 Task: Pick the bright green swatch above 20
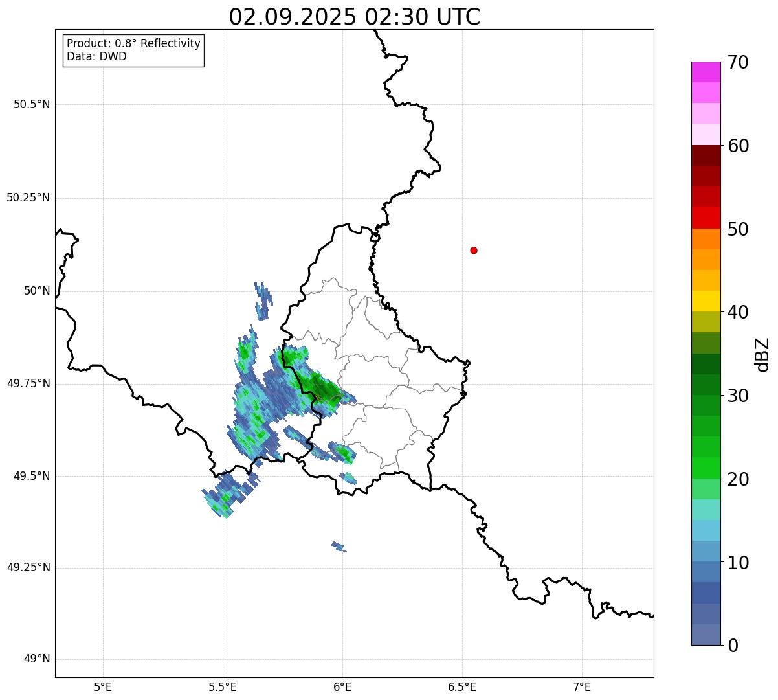(x=706, y=468)
